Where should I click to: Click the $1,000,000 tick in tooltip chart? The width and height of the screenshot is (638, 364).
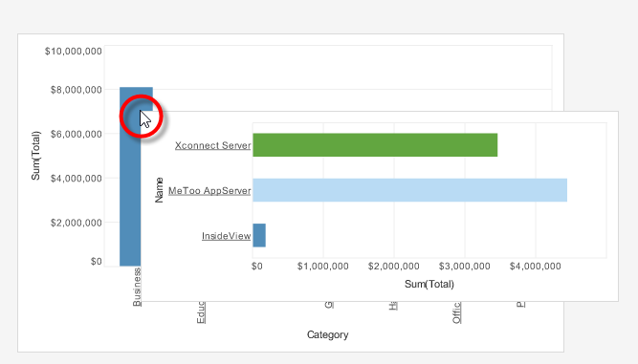coord(323,267)
